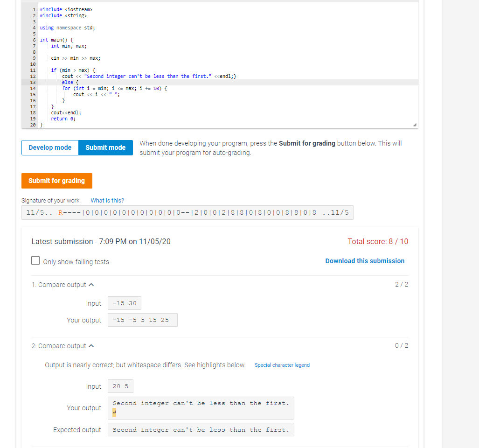This screenshot has width=479, height=448.
Task: Collapse the "2: Compare output" test section
Action: tap(91, 346)
